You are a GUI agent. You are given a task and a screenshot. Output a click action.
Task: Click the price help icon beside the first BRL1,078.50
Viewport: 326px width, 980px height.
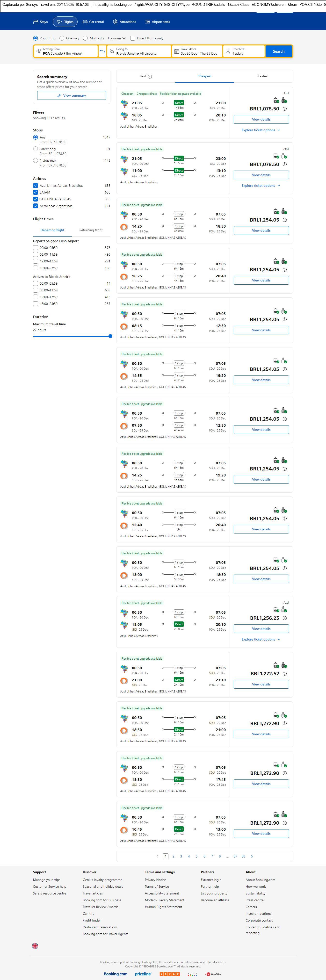(x=284, y=109)
